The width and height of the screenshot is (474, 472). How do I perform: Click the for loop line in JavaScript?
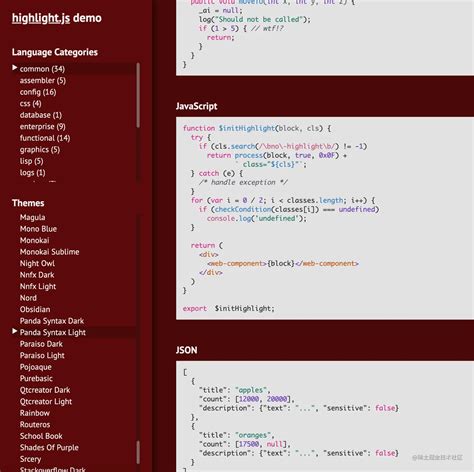(283, 200)
